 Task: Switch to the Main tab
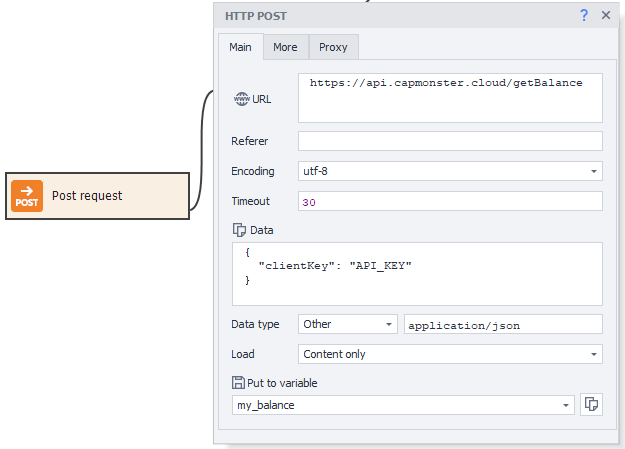pos(240,47)
